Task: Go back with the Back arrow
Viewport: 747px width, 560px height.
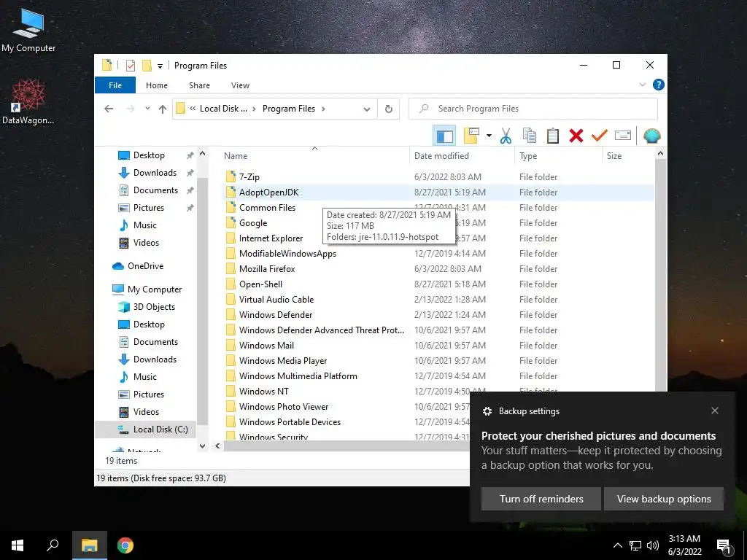Action: pos(109,109)
